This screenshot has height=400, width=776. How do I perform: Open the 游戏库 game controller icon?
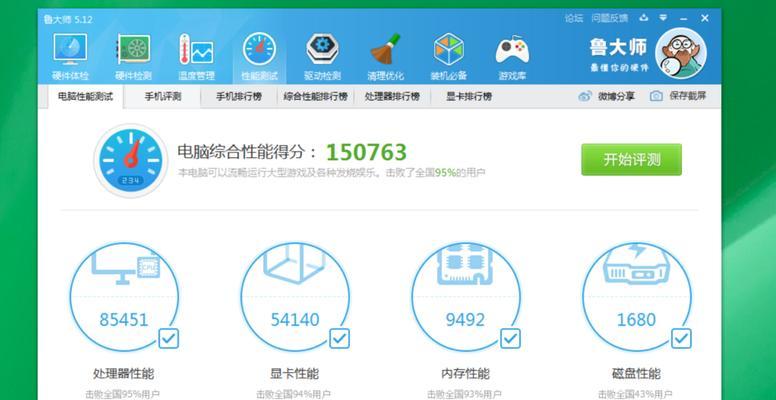point(512,50)
